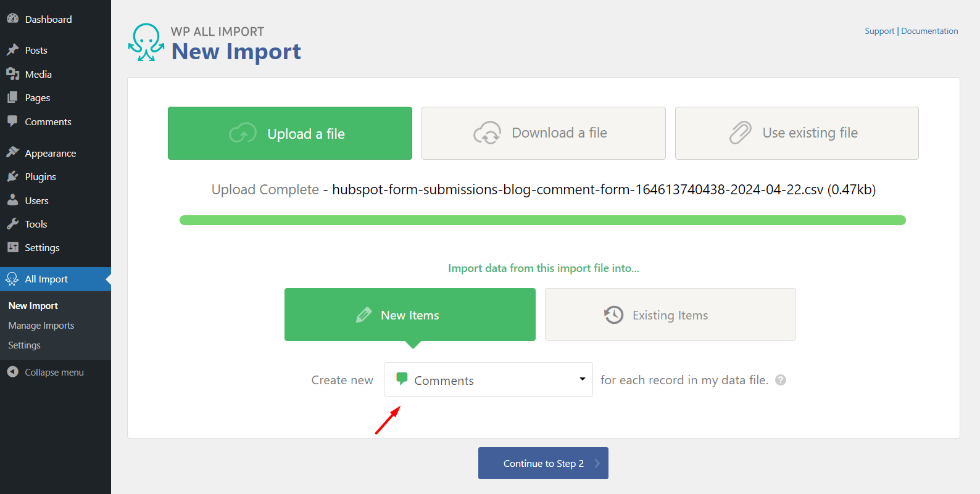Image resolution: width=980 pixels, height=494 pixels.
Task: Open the Manage Imports submenu item
Action: [41, 326]
